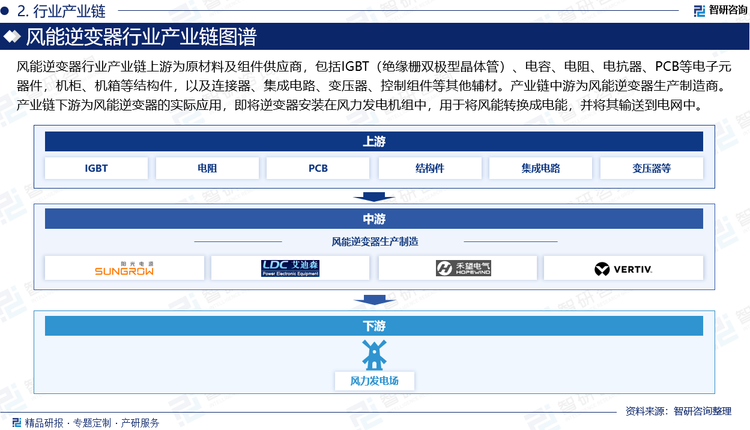This screenshot has width=750, height=430.
Task: Click the SUNGROW logo card
Action: (124, 268)
